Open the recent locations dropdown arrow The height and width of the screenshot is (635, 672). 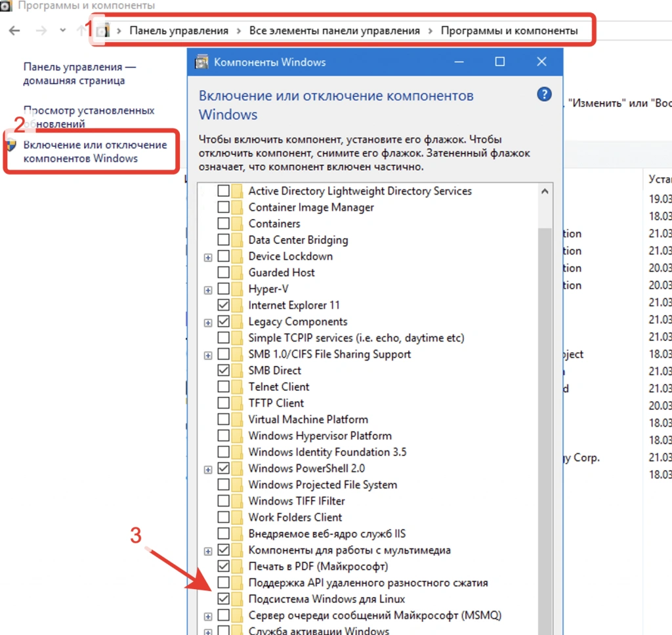(x=63, y=30)
